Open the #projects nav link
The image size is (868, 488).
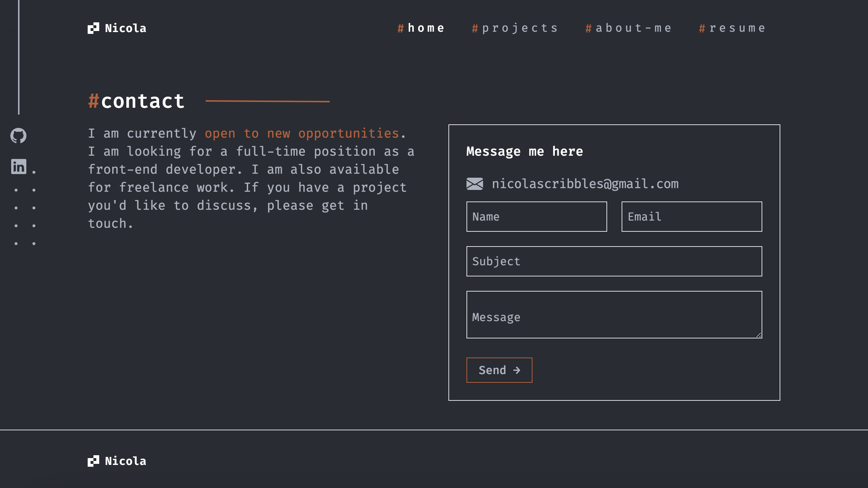(515, 28)
